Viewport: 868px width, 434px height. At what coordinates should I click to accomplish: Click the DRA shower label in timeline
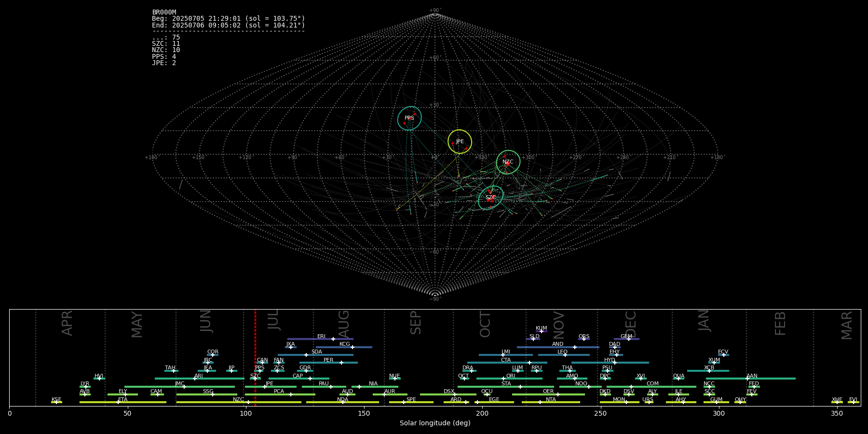point(468,368)
